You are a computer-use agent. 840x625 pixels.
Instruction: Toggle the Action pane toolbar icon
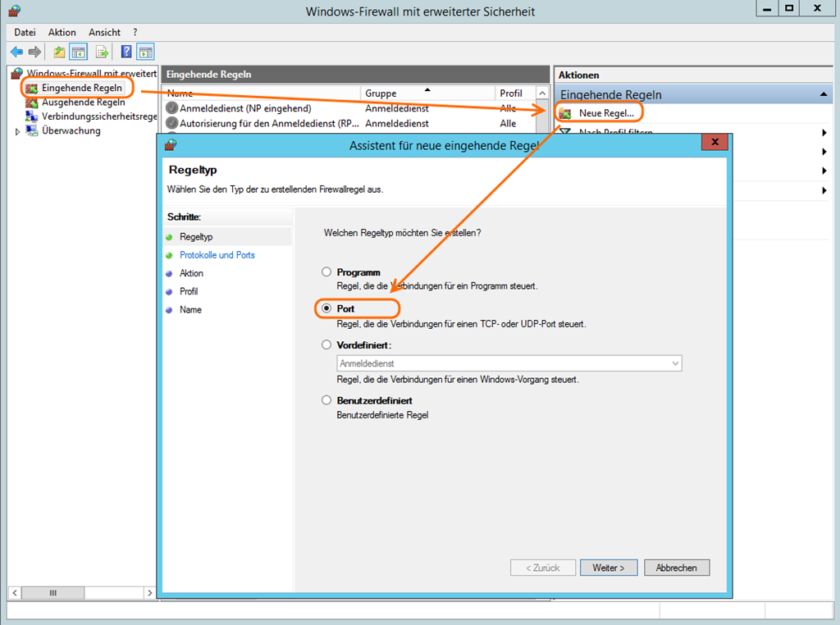[x=145, y=52]
